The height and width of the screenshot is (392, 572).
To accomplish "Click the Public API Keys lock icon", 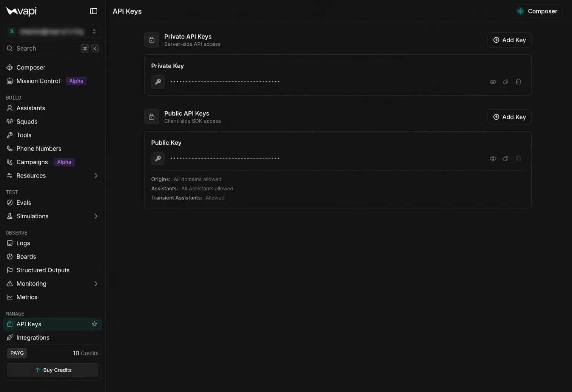I will click(x=151, y=117).
